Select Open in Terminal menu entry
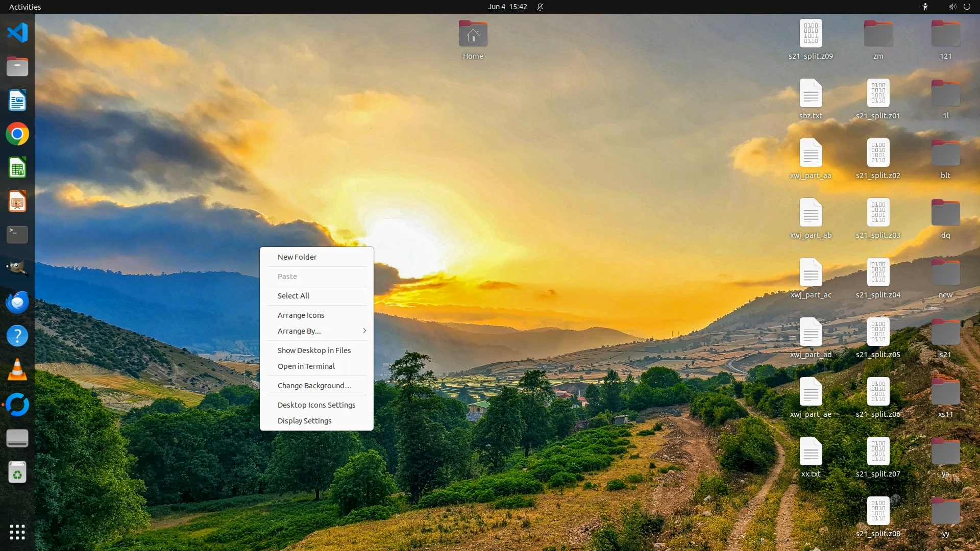Viewport: 980px width, 551px height. point(306,366)
